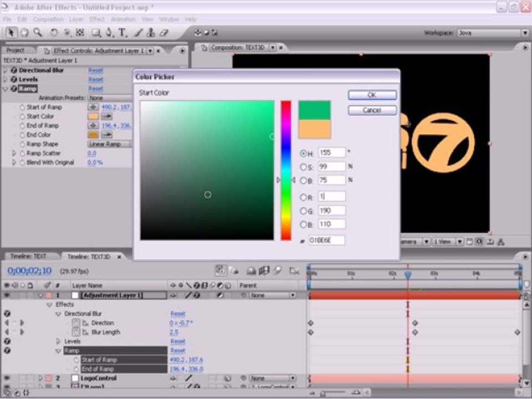Select the S saturation radio button
Screen dimensions: 532x399
click(303, 167)
